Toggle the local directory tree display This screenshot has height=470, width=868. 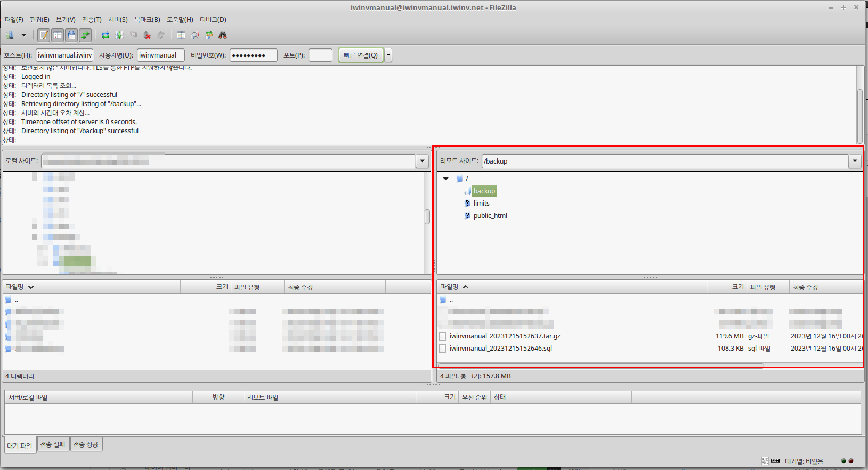pos(58,35)
